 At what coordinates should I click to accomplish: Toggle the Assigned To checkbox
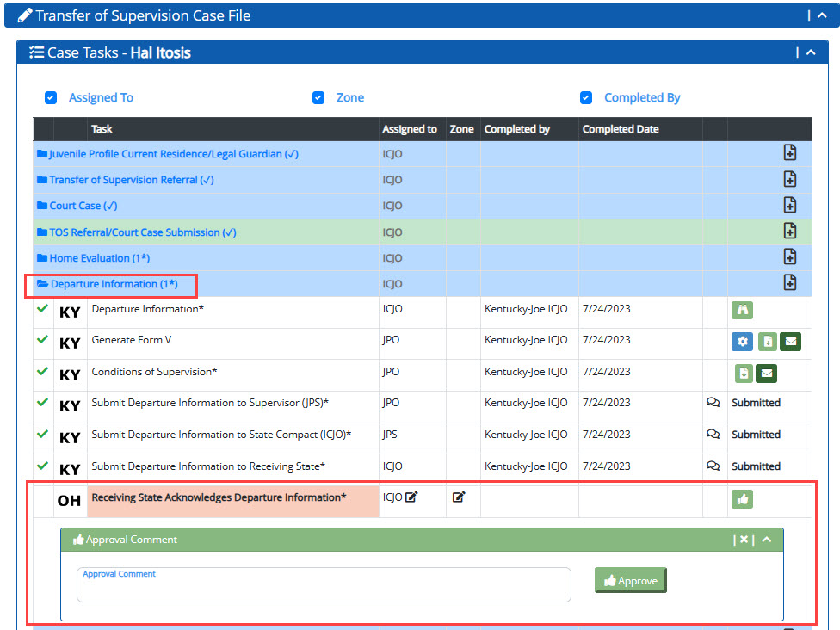coord(51,97)
